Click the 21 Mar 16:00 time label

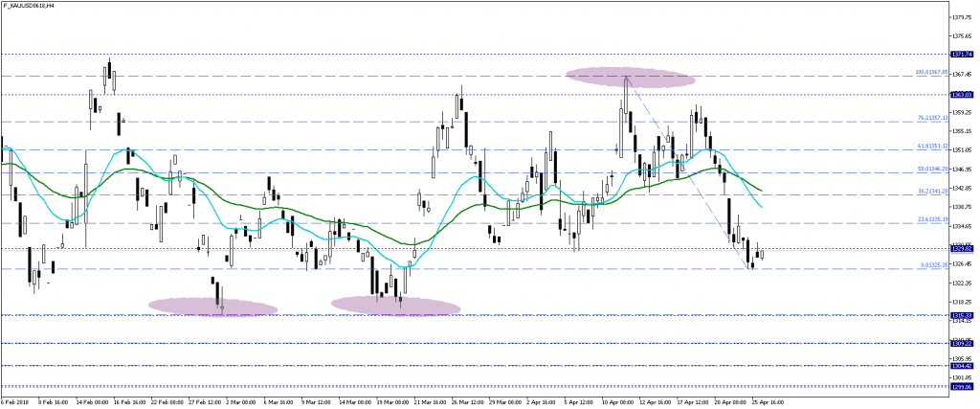(x=431, y=402)
